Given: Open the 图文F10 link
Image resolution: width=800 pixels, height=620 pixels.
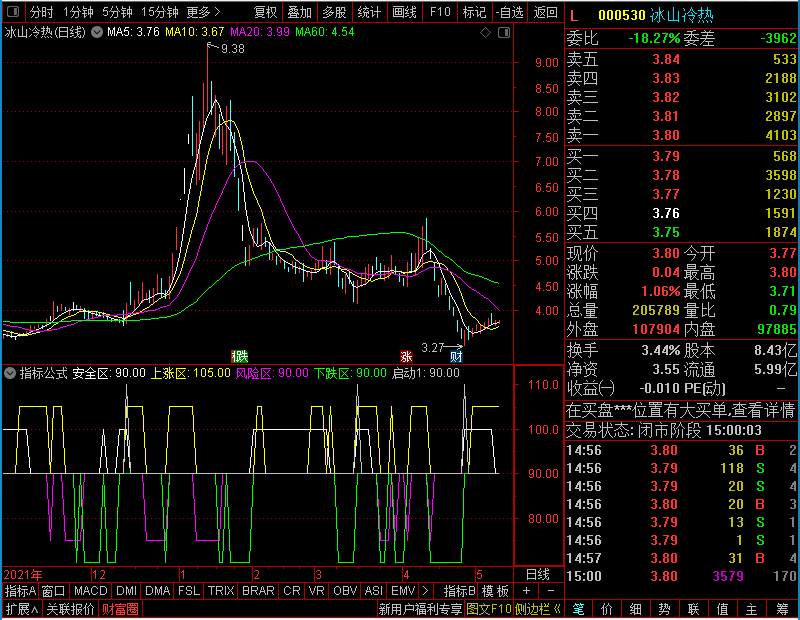Looking at the screenshot, I should click(489, 609).
